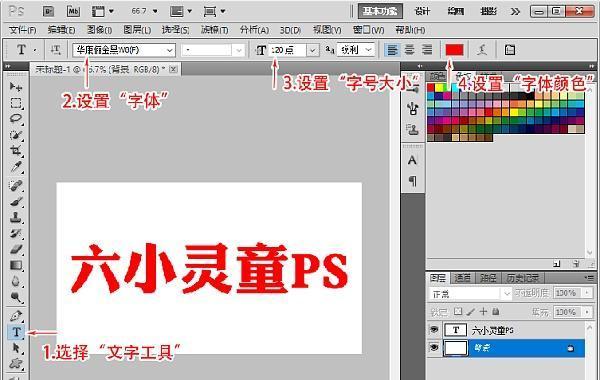Toggle lock position in Layers panel
This screenshot has height=380, width=600.
pos(483,312)
